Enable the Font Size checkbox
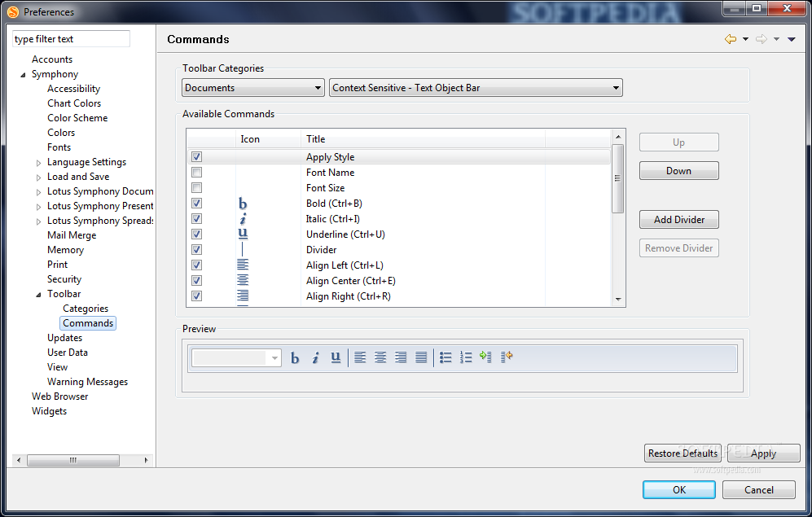 coord(197,188)
